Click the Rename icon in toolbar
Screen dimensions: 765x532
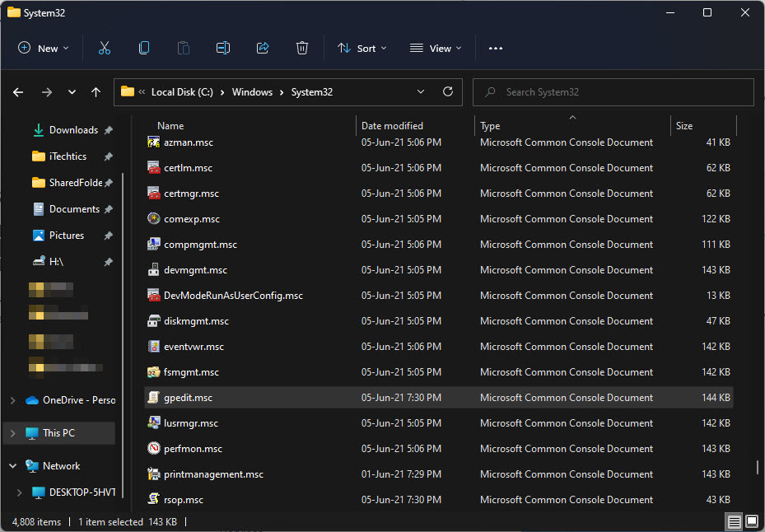(x=223, y=48)
